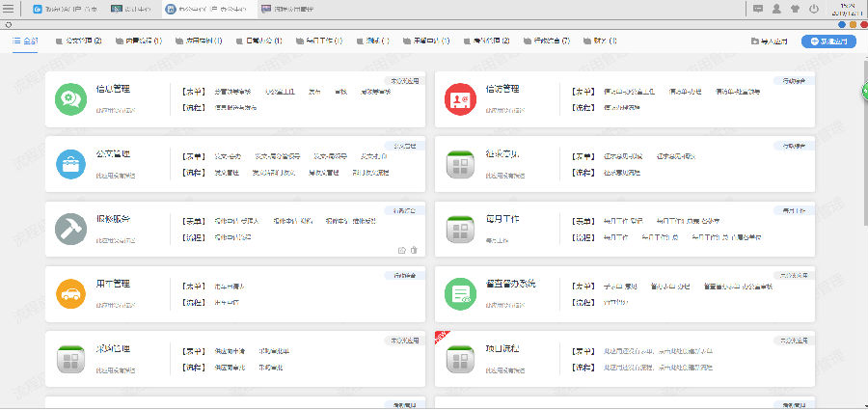
Task: Click the green chat icon of 信息管理
Action: pos(70,99)
